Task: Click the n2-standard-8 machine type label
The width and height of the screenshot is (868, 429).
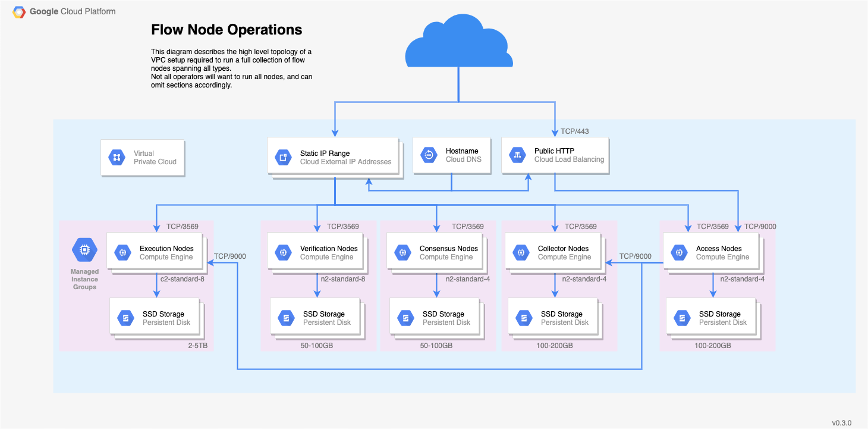Action: point(343,279)
